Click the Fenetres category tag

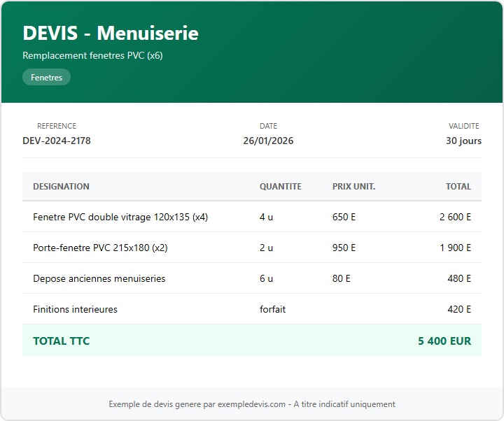46,78
